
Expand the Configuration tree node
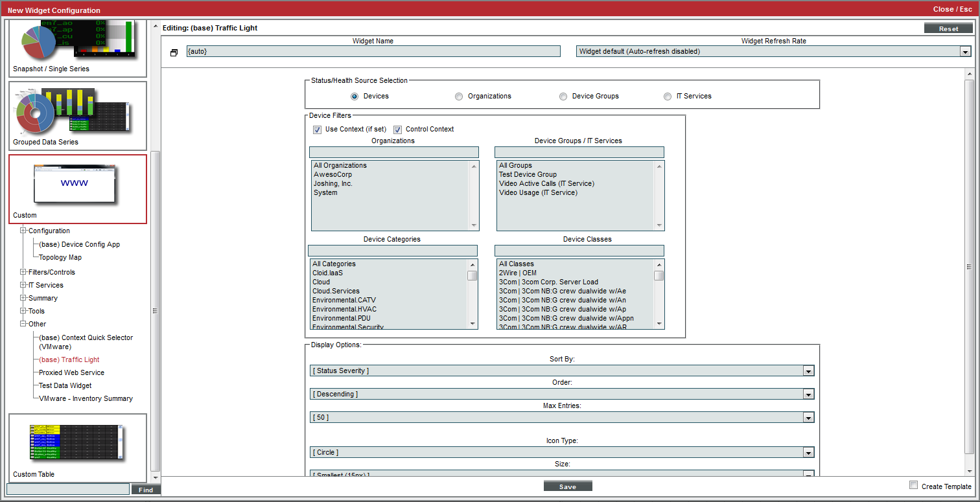point(23,231)
